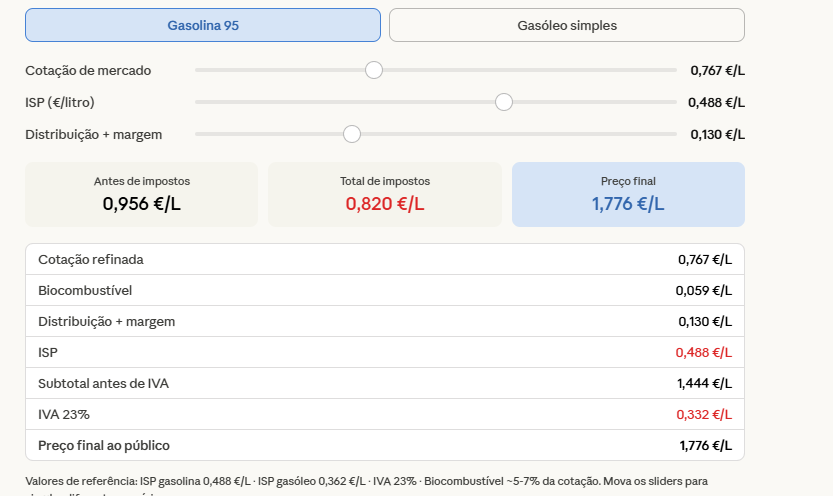833x496 pixels.
Task: Click the Total de impostos card
Action: pyautogui.click(x=385, y=194)
